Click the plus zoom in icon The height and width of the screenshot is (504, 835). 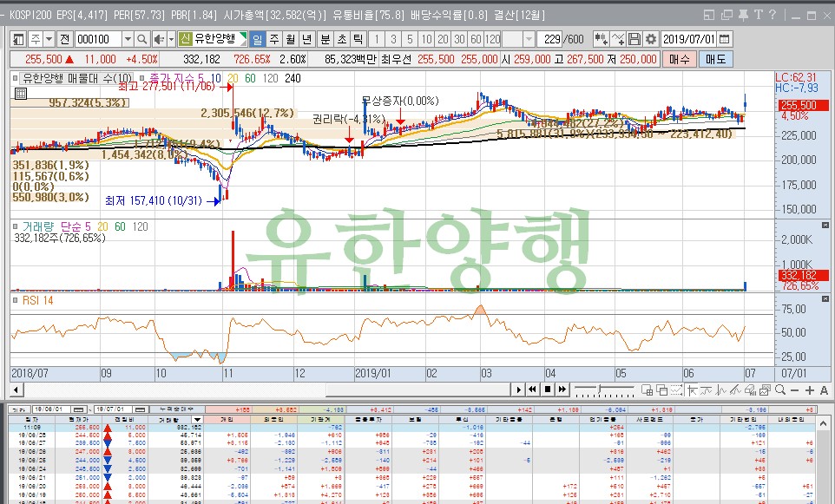(x=810, y=390)
